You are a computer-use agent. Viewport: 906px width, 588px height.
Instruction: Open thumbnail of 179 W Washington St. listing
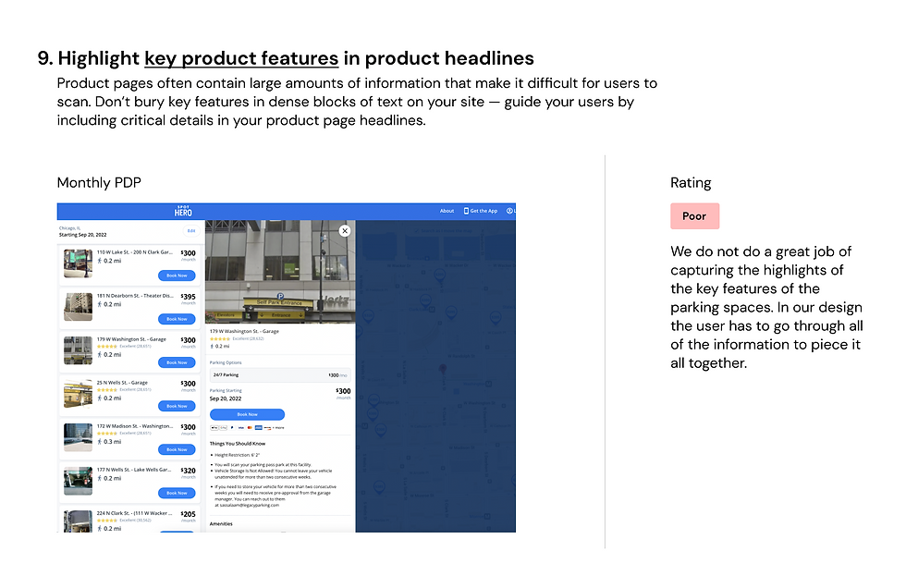tap(78, 350)
